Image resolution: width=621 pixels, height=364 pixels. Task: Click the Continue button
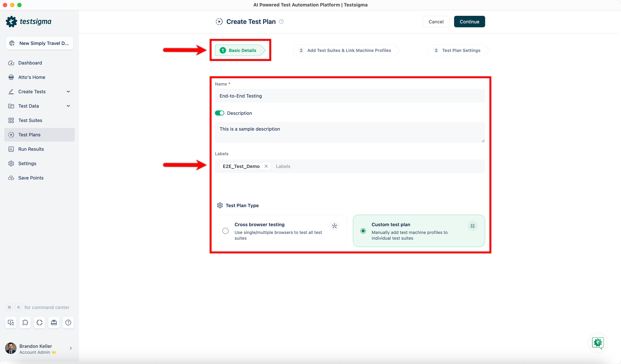[x=469, y=22]
